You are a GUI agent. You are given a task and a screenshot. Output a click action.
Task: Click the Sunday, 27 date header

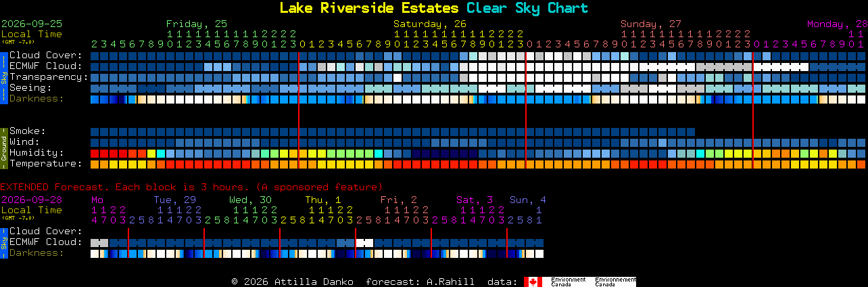click(651, 23)
